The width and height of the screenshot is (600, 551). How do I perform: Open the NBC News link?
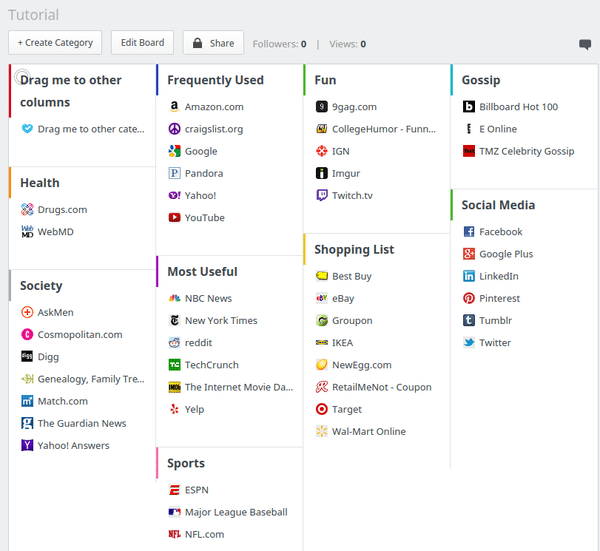[x=208, y=298]
